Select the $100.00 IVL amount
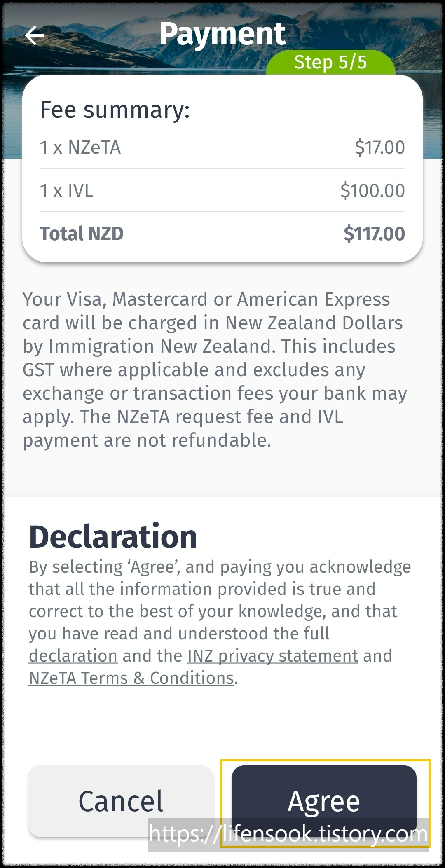 [x=373, y=190]
